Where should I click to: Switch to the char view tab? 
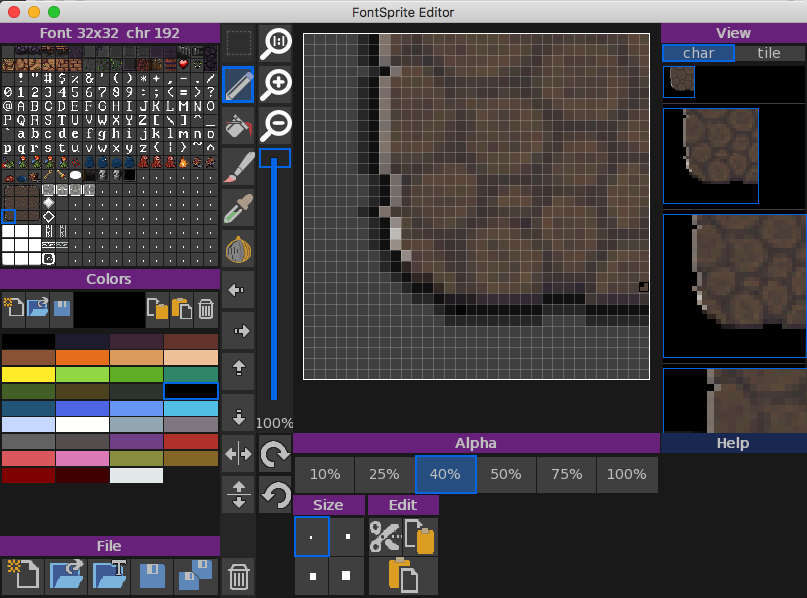[x=698, y=53]
